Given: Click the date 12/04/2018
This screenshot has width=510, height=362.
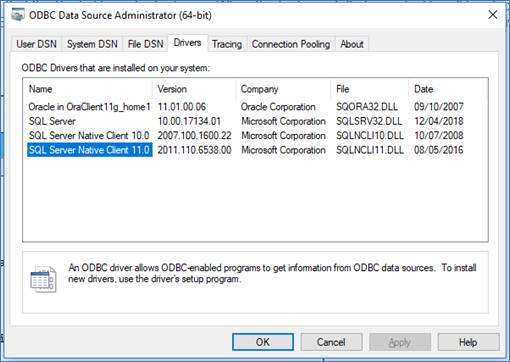Looking at the screenshot, I should coord(439,121).
